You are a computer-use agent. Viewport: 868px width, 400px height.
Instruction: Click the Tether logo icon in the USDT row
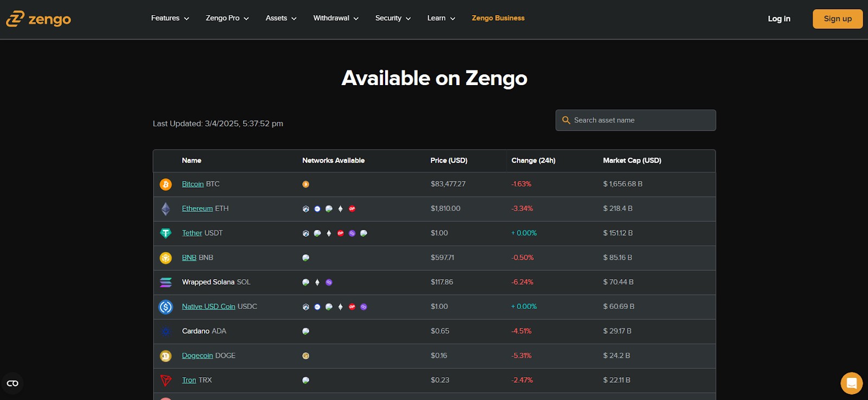pyautogui.click(x=165, y=233)
